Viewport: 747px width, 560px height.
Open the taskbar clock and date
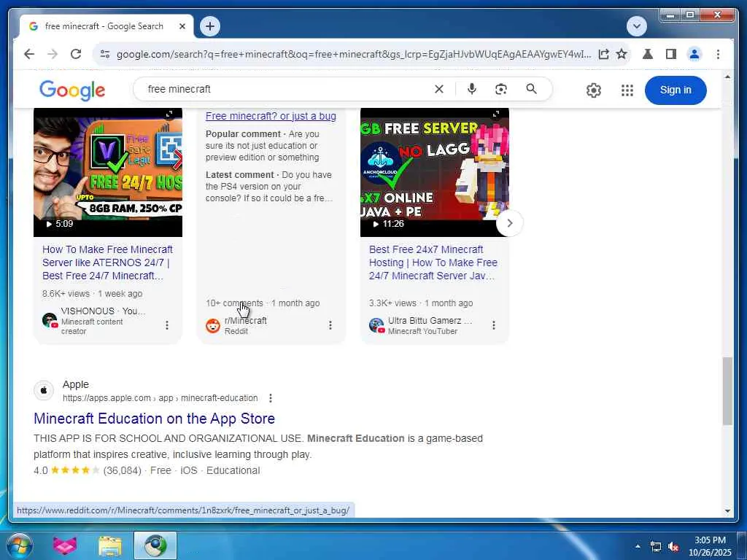(x=710, y=546)
